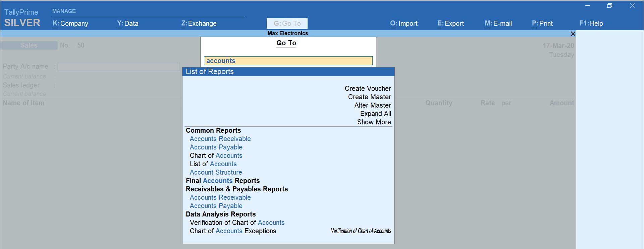Select Data Analysis Reports heading

(221, 214)
